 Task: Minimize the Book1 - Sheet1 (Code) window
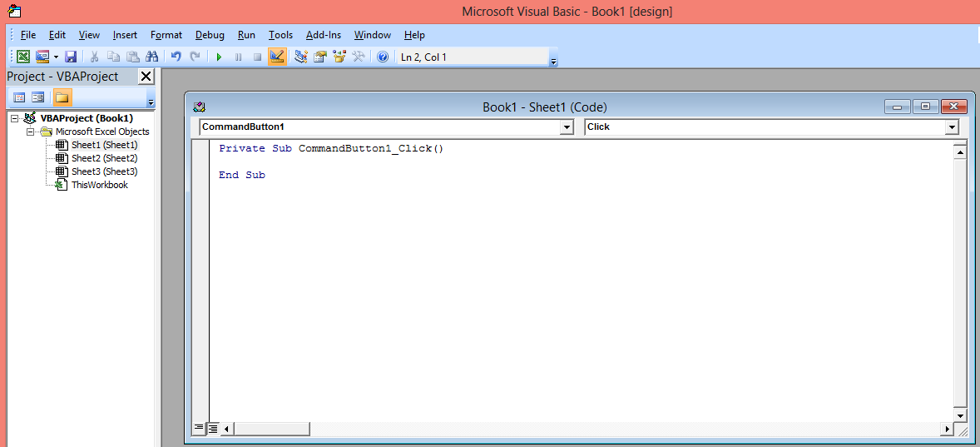(898, 107)
